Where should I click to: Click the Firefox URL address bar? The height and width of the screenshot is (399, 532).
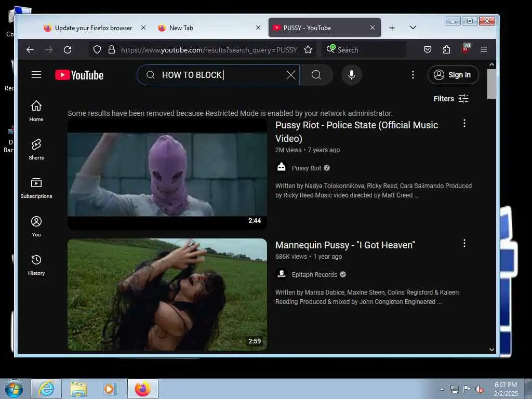point(209,50)
